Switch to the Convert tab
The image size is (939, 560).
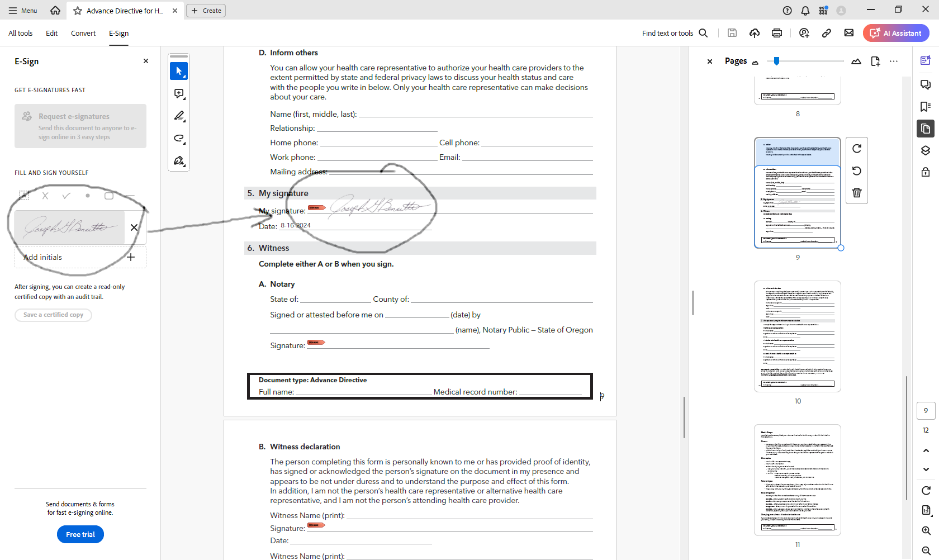pos(83,33)
